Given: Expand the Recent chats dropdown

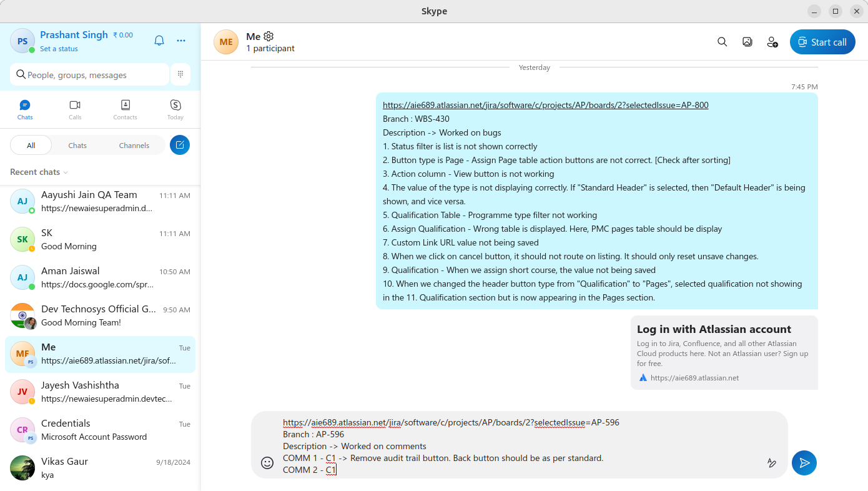Looking at the screenshot, I should tap(39, 172).
